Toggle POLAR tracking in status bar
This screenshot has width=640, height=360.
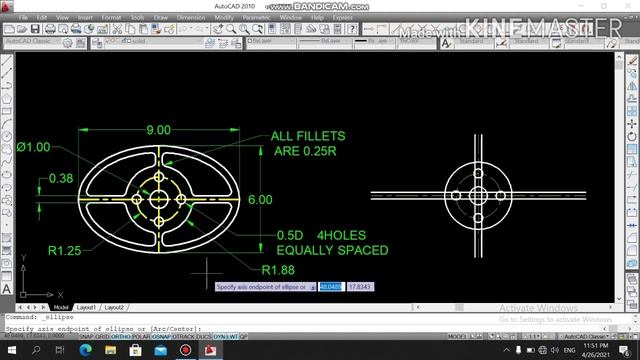pos(141,337)
